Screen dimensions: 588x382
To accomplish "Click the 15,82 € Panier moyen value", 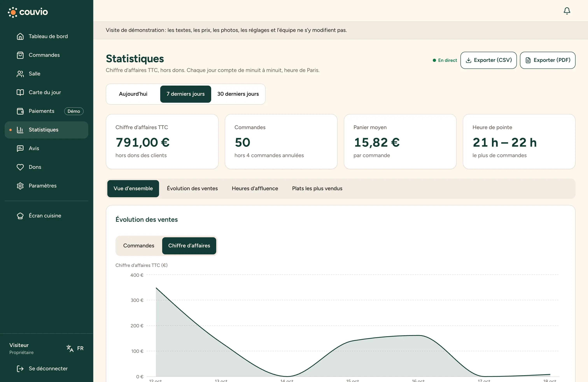I will (377, 142).
